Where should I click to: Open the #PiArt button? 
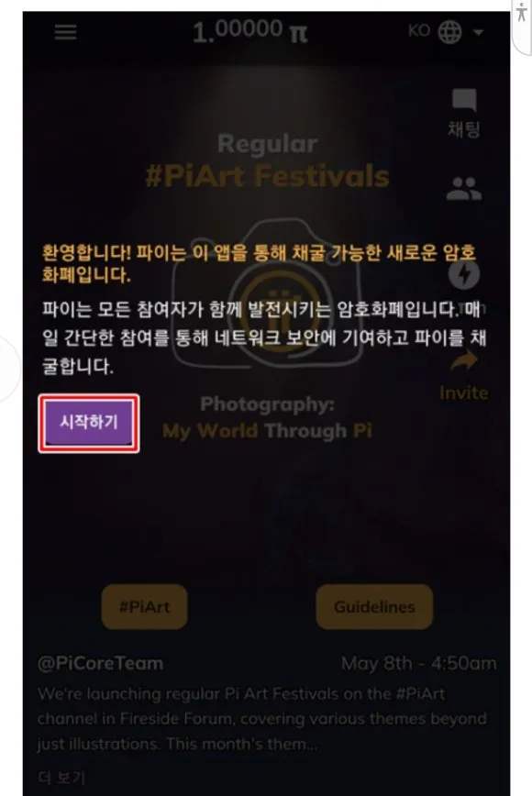pyautogui.click(x=144, y=607)
